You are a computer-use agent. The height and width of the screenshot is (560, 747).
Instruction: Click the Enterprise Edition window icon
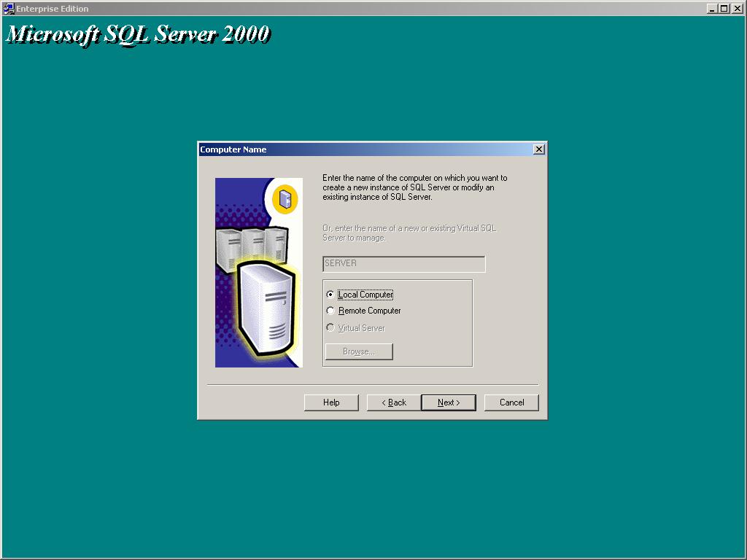click(x=9, y=9)
